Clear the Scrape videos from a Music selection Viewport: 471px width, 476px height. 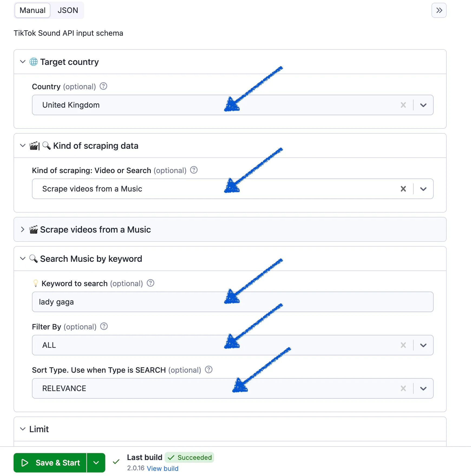403,189
